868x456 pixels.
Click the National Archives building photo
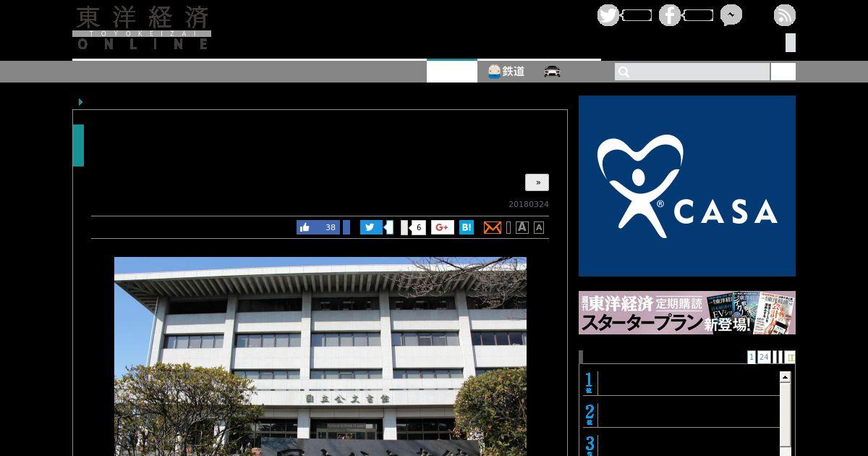point(320,356)
